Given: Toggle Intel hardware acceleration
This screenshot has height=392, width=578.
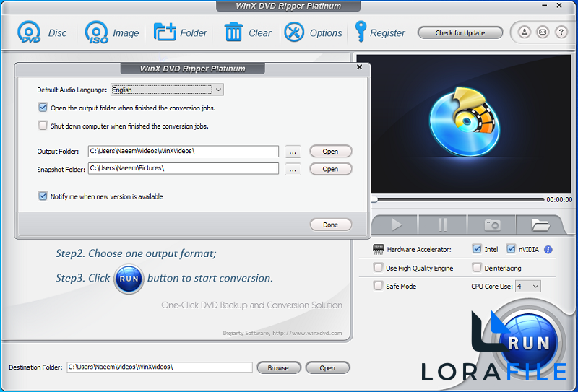Looking at the screenshot, I should pyautogui.click(x=477, y=249).
